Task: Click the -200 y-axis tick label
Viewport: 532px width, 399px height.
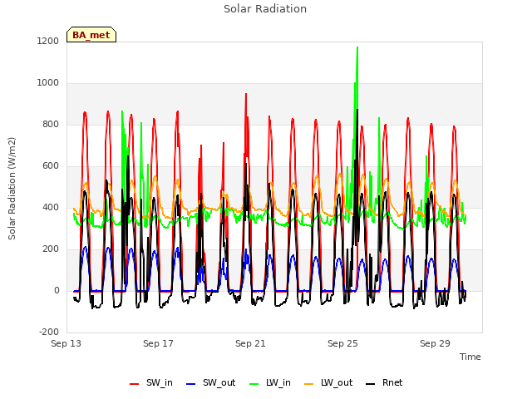Action: click(49, 332)
